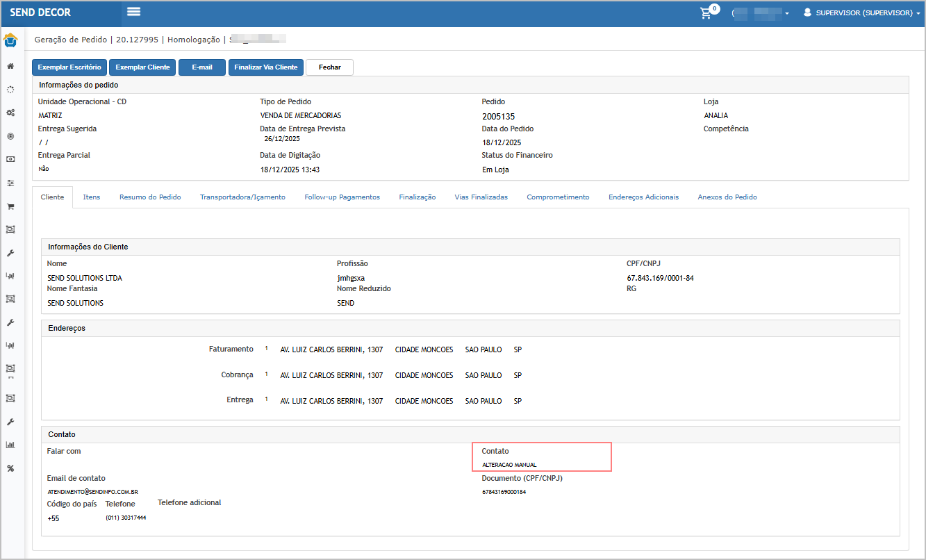Open the shopping cart in the header
The width and height of the screenshot is (926, 560).
point(706,13)
